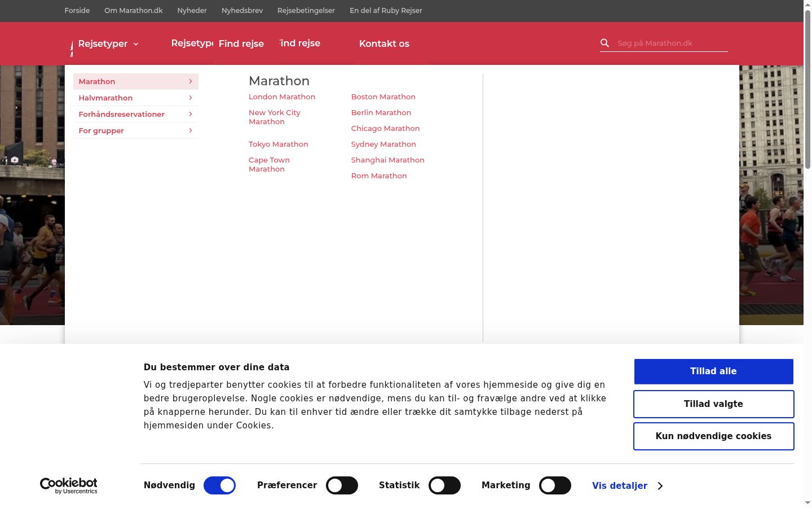812x508 pixels.
Task: Choose Kun nødvendige cookies
Action: (x=713, y=436)
